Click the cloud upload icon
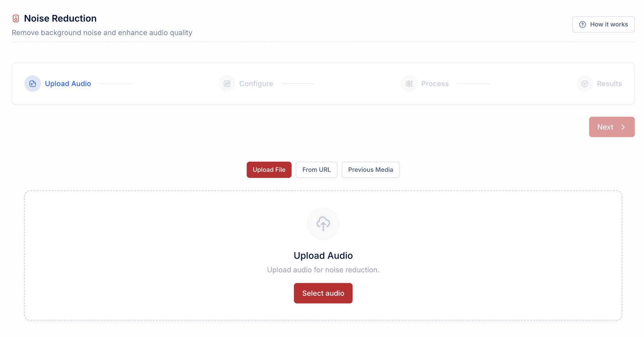Screen dimensions: 644x337 [323, 224]
